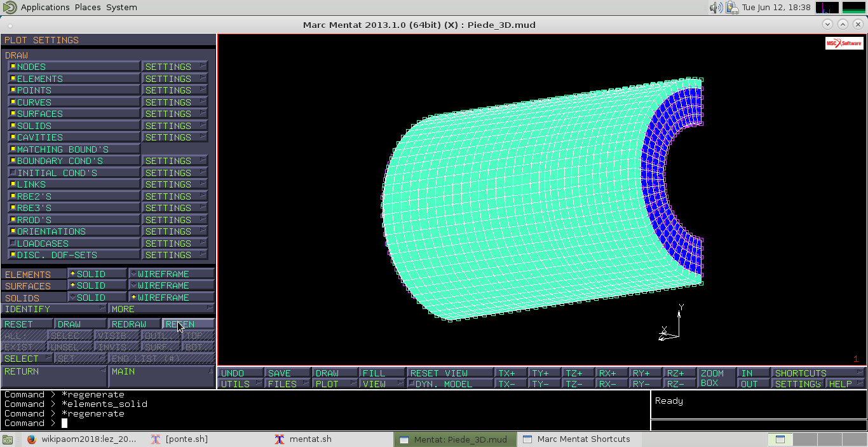Image resolution: width=868 pixels, height=447 pixels.
Task: Toggle drawing of BOUNDARY COND'S
Action: click(74, 161)
